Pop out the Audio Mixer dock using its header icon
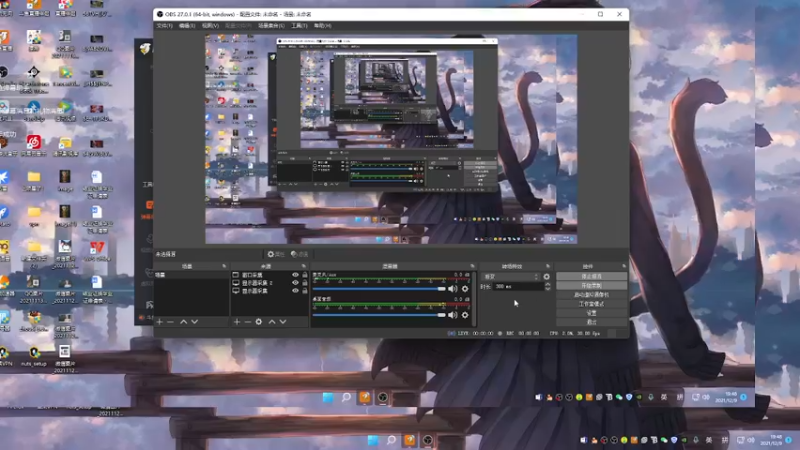 coord(472,266)
